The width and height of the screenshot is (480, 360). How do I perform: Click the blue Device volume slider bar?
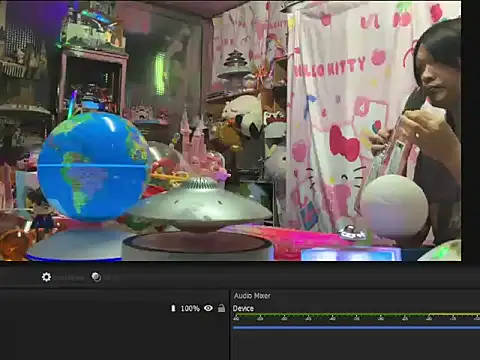[356, 328]
